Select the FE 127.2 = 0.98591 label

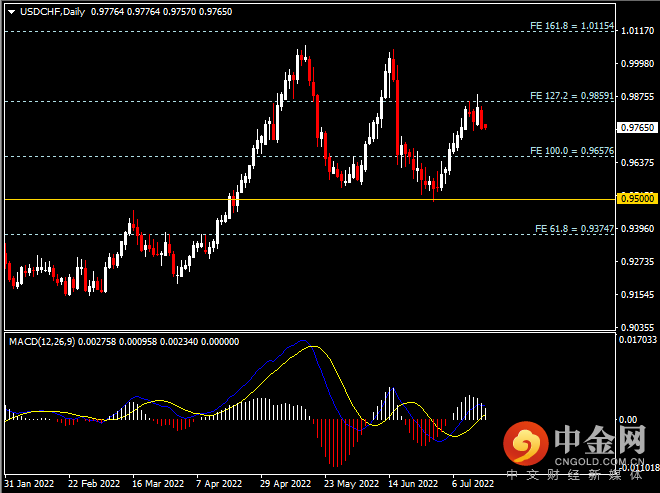pyautogui.click(x=572, y=96)
